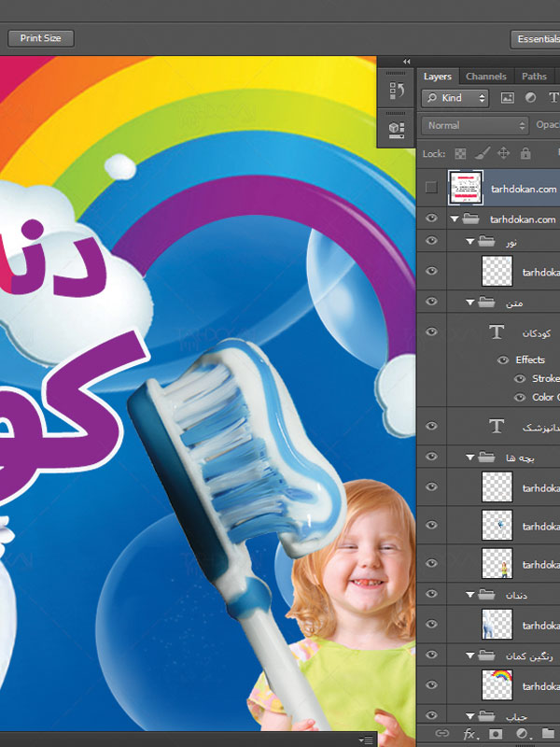Select the بچه ها group folder icon
The height and width of the screenshot is (747, 560).
click(x=486, y=457)
